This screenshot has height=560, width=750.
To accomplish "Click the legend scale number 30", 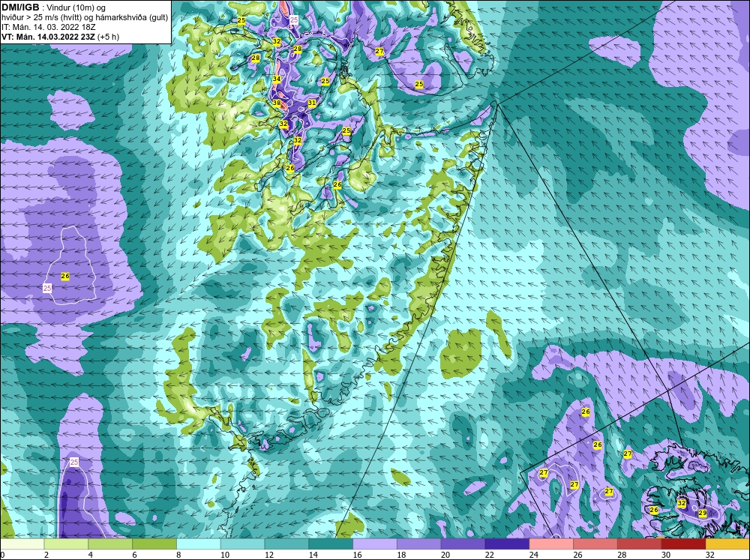I will [x=666, y=555].
